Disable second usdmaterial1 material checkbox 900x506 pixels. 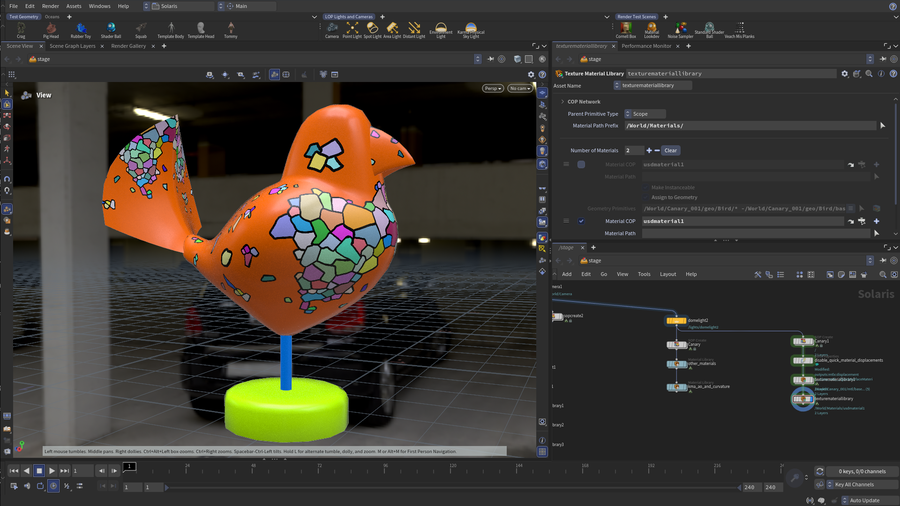pos(581,221)
